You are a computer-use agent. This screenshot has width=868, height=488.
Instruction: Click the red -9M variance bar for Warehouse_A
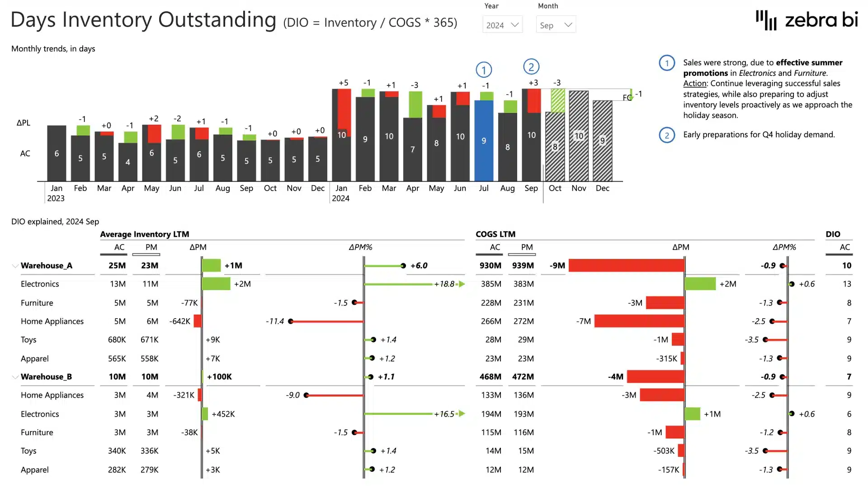[626, 266]
